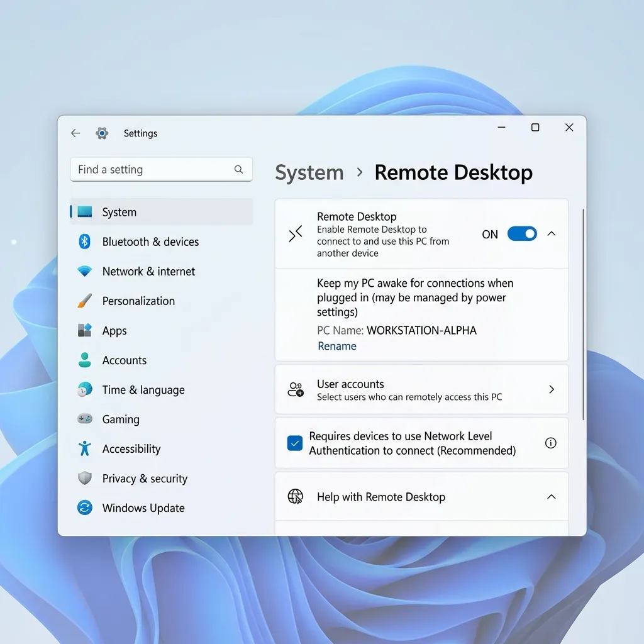Open Accessibility label

point(131,449)
